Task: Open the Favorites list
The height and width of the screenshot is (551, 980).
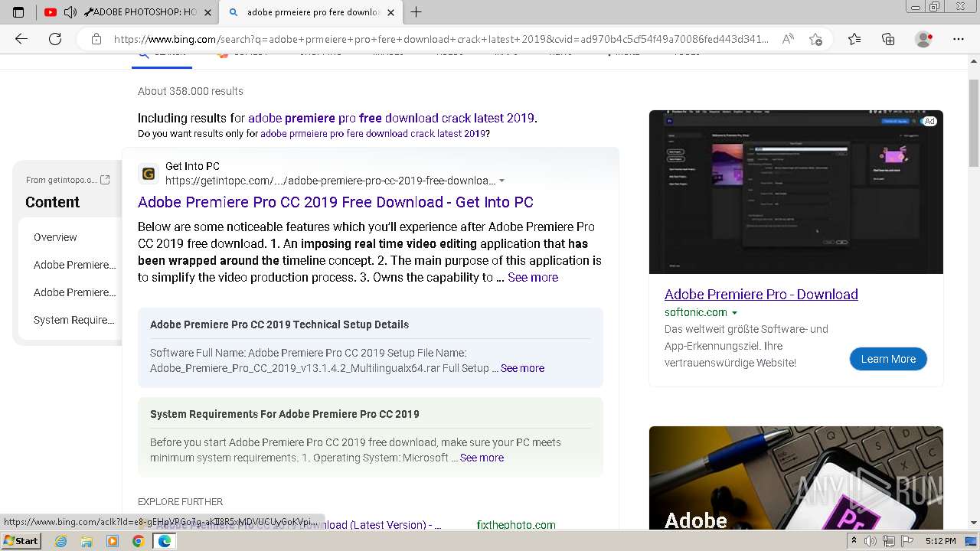Action: click(854, 39)
